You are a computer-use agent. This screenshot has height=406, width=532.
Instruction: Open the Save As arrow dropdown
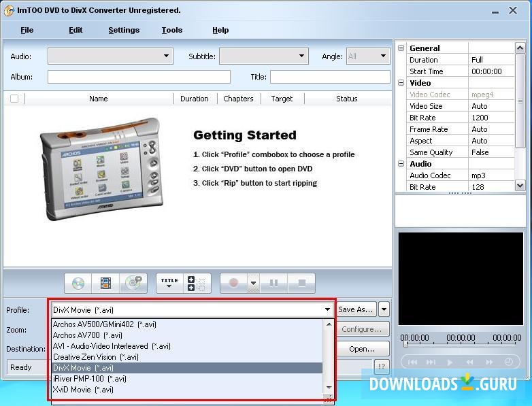pyautogui.click(x=384, y=309)
